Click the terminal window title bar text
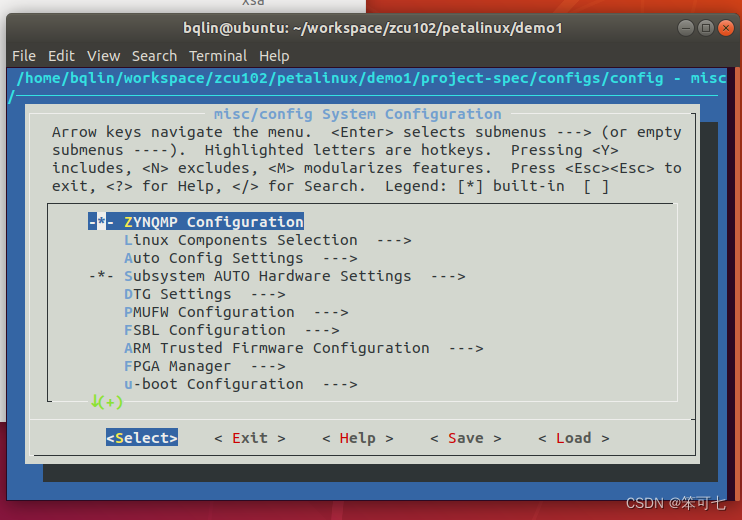 point(372,28)
